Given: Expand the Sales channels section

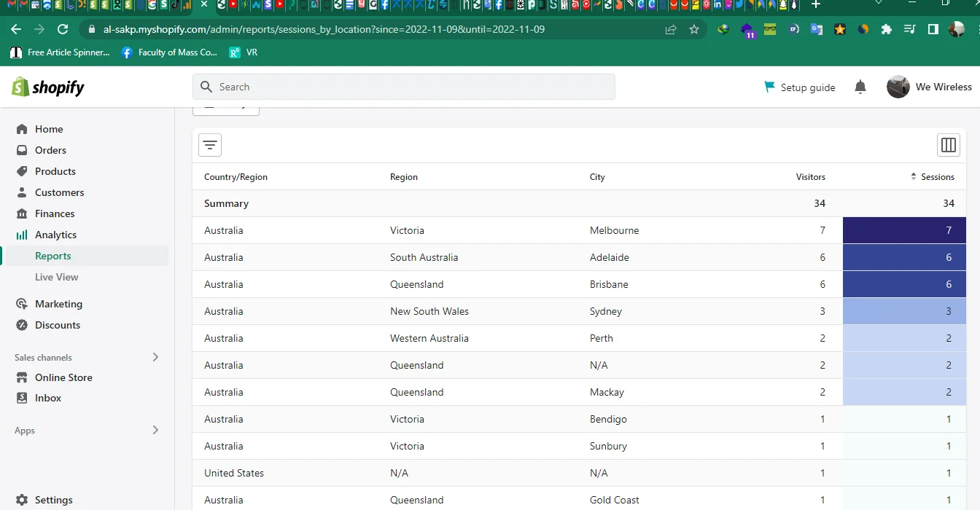Looking at the screenshot, I should tap(155, 357).
